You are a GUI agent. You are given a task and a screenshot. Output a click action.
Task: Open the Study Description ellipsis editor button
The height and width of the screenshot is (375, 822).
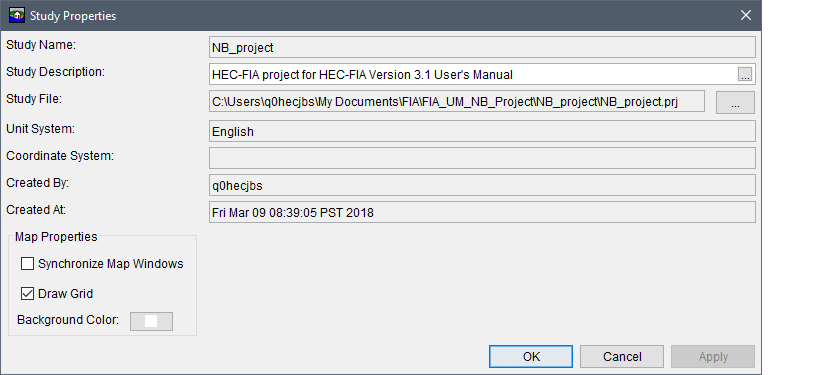pos(744,75)
